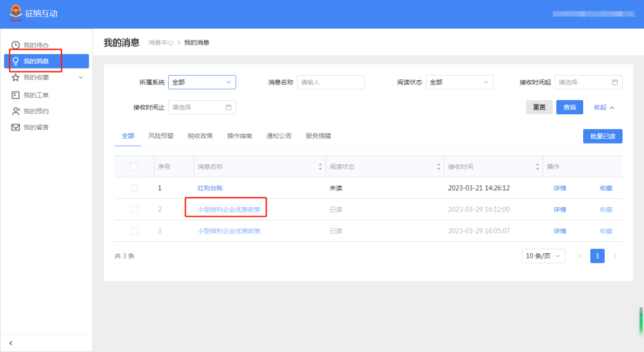Switch to the 全部 tab
The width and height of the screenshot is (644, 352).
click(x=128, y=136)
